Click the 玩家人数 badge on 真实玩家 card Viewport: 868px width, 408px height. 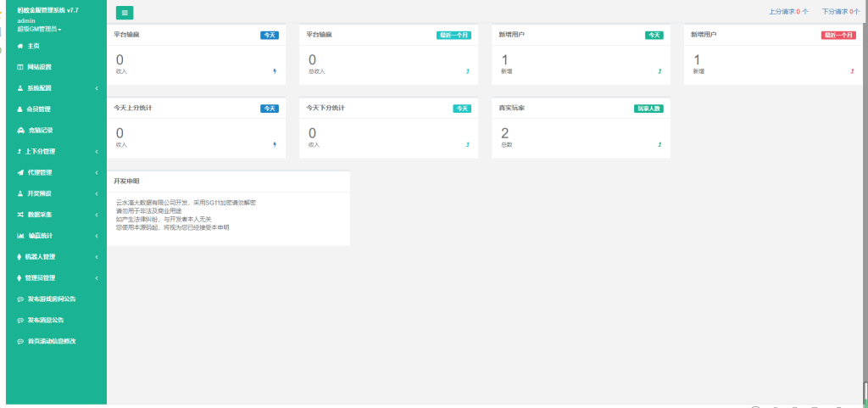648,109
